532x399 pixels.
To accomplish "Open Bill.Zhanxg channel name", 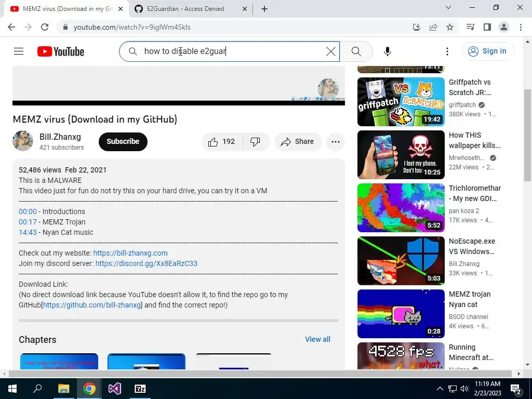I will pos(60,137).
